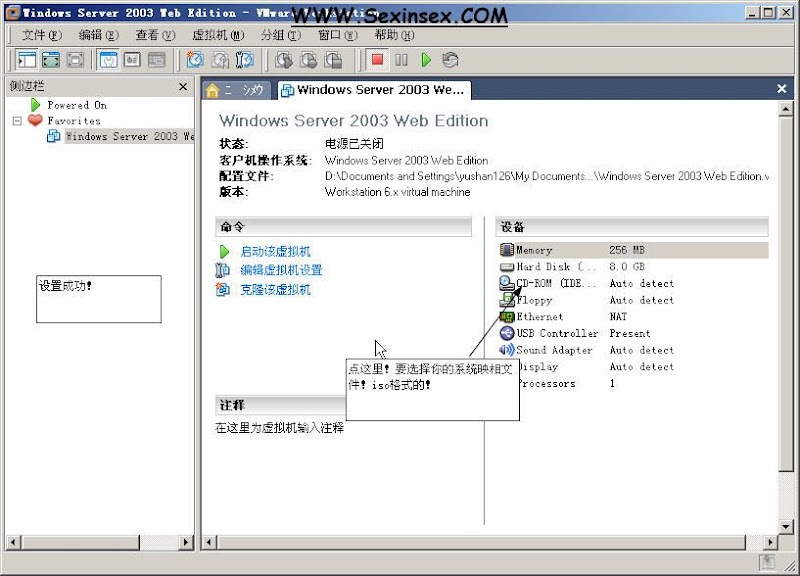The height and width of the screenshot is (576, 800).
Task: Show the console view toolbar icon
Action: pos(132,60)
